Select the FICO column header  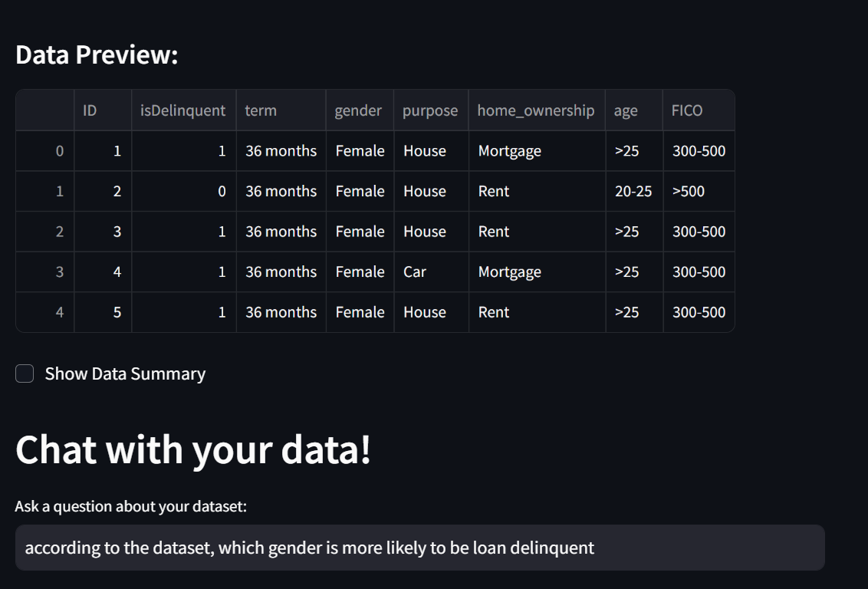coord(688,110)
